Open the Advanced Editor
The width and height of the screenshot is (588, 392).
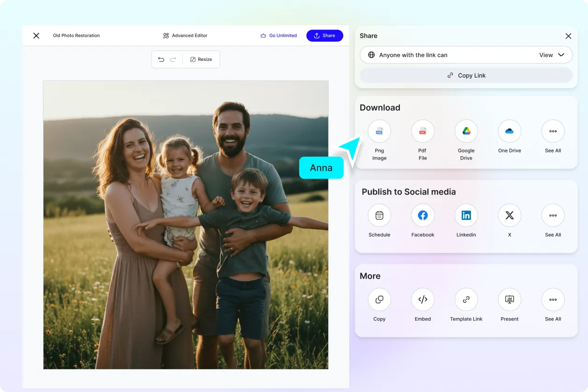[185, 36]
